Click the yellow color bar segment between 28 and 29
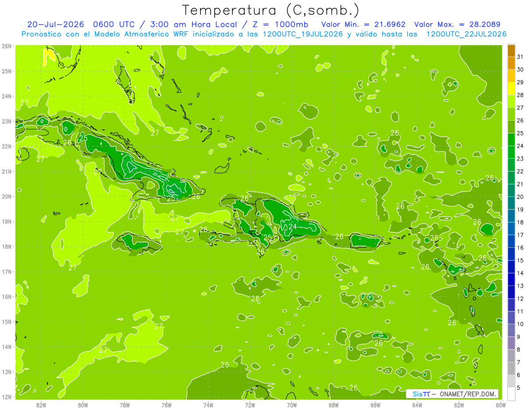This screenshot has width=532, height=411. 511,89
